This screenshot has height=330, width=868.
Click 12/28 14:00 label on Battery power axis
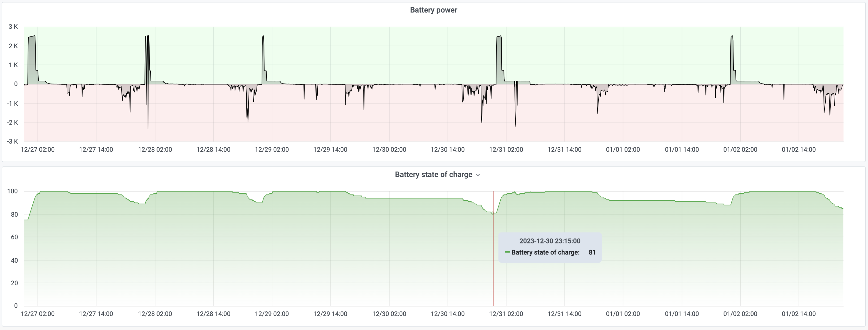(213, 150)
